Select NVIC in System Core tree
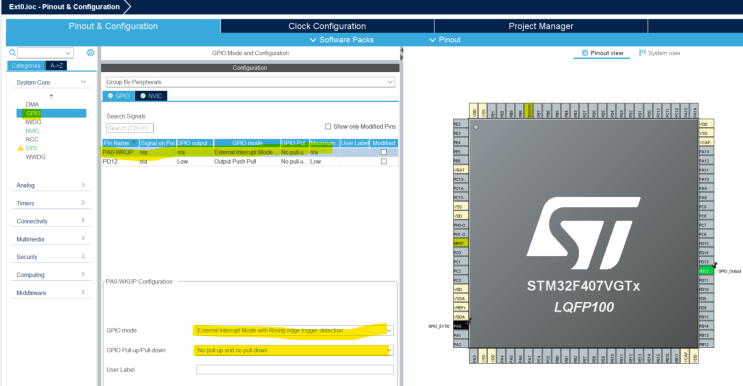The width and height of the screenshot is (743, 386). pos(32,131)
